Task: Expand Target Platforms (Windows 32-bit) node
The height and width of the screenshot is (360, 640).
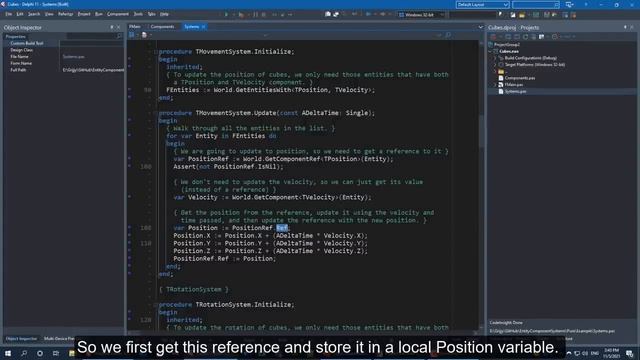Action: (x=495, y=64)
